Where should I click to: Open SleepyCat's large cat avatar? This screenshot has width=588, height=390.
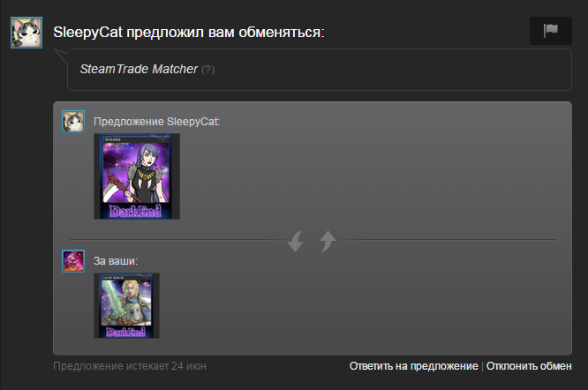tap(26, 33)
